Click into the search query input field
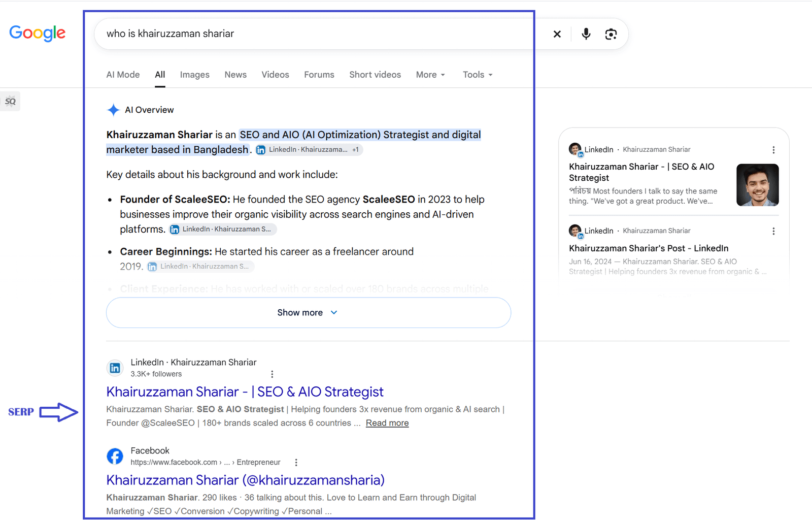This screenshot has height=520, width=812. coord(322,34)
